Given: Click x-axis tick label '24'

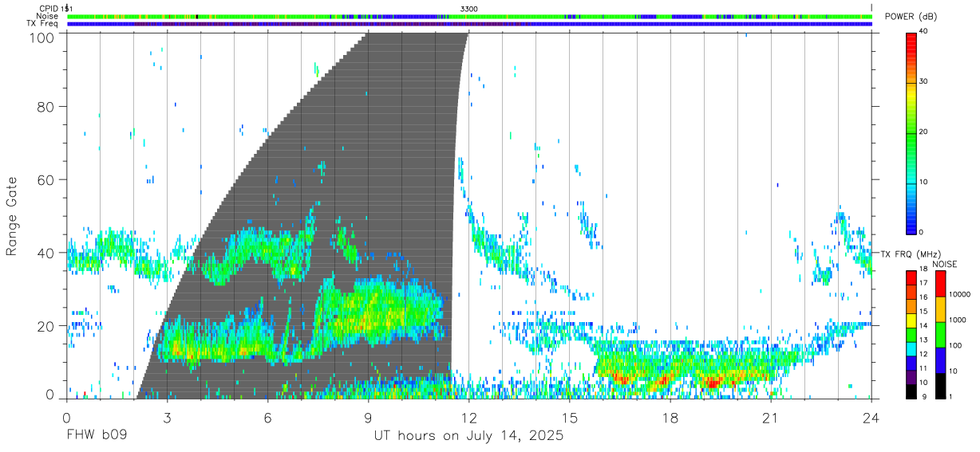Looking at the screenshot, I should pyautogui.click(x=871, y=418).
